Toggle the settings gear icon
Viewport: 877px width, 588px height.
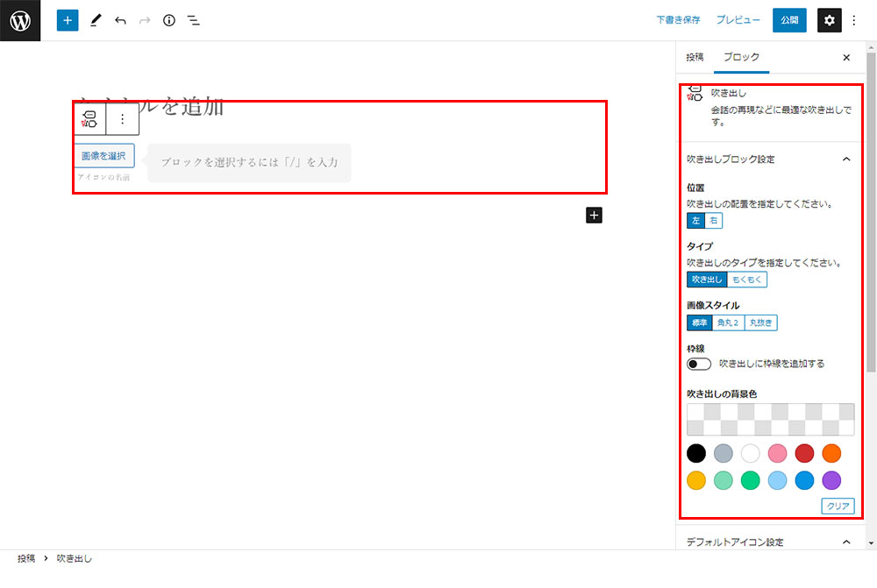[x=829, y=20]
